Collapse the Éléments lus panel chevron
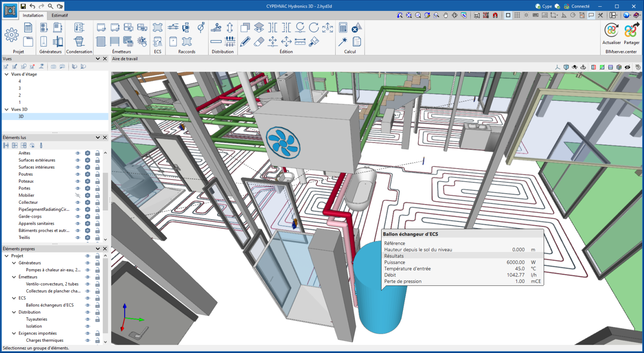Viewport: 644px width, 353px height. pos(98,138)
